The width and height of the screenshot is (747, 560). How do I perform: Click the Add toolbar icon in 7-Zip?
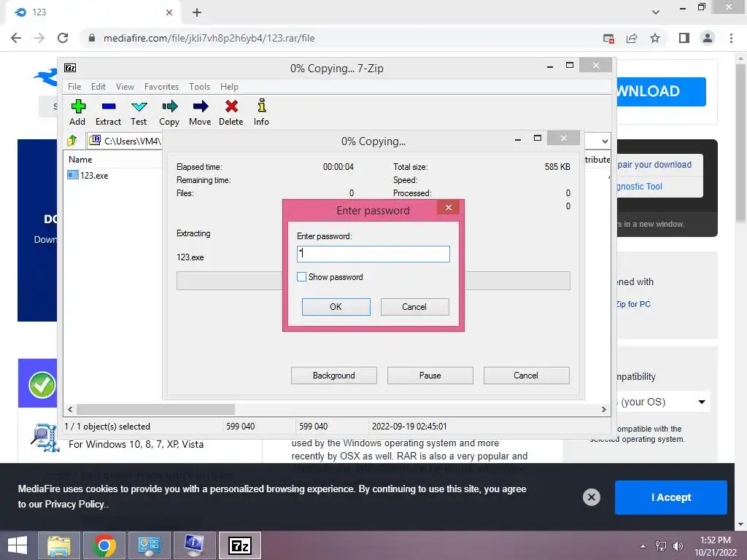(x=77, y=112)
